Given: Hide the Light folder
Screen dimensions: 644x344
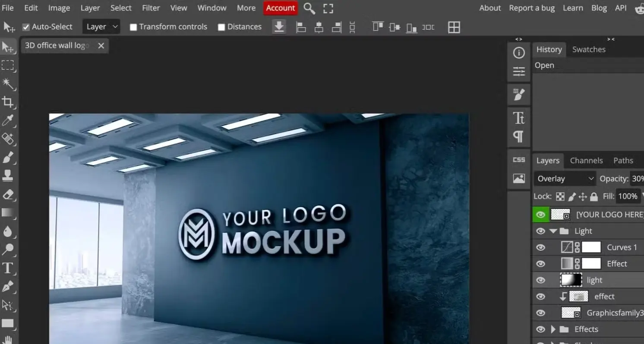Looking at the screenshot, I should [x=540, y=231].
